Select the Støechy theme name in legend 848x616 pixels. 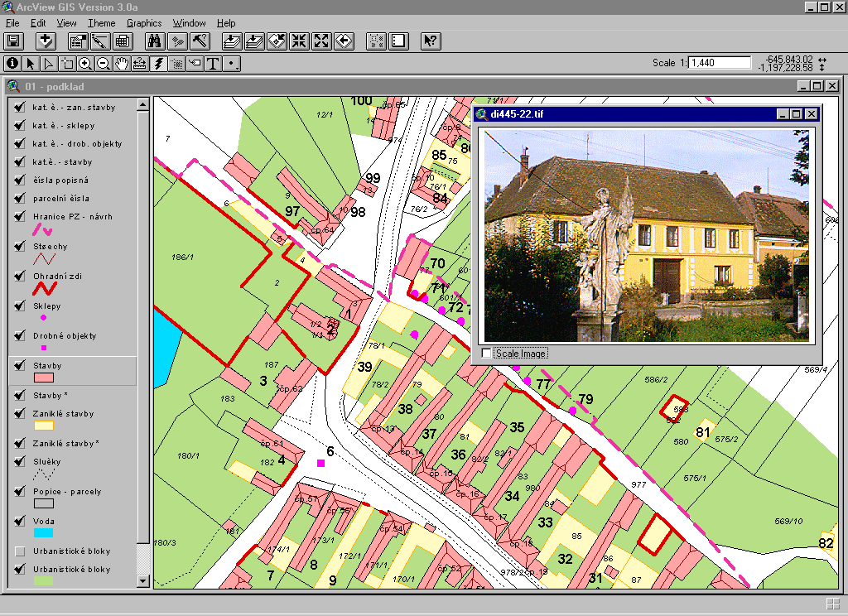51,247
